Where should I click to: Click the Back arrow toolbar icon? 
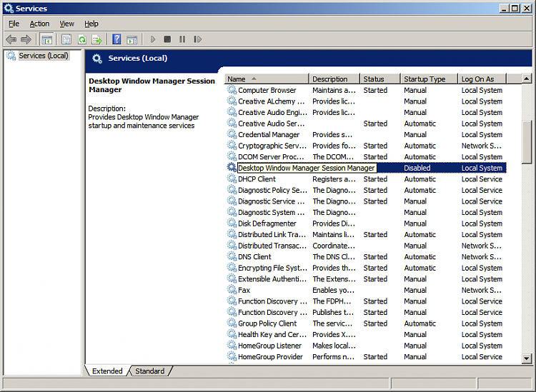point(11,39)
